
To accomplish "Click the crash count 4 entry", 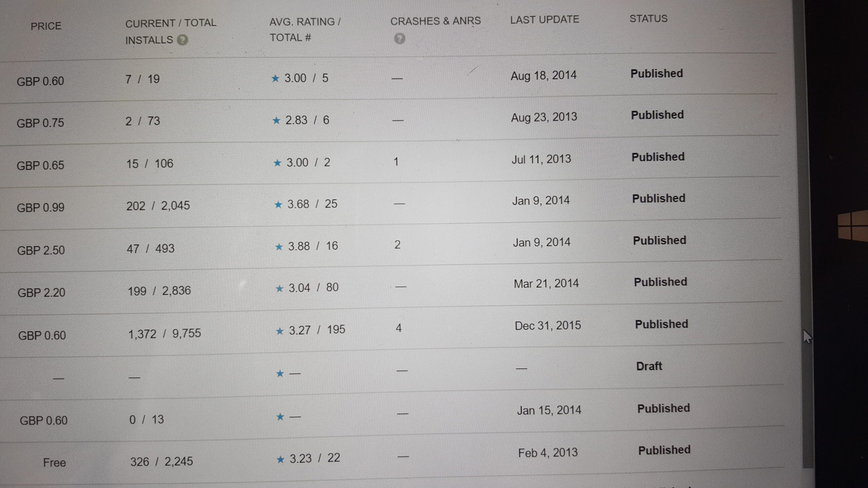I will (x=398, y=328).
